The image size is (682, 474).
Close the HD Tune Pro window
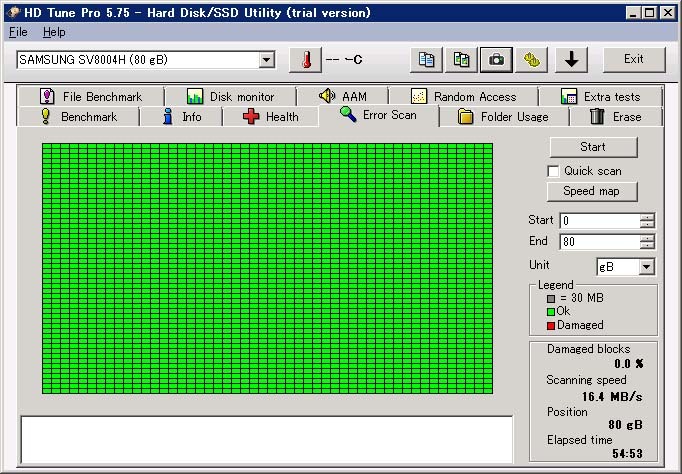pos(668,13)
